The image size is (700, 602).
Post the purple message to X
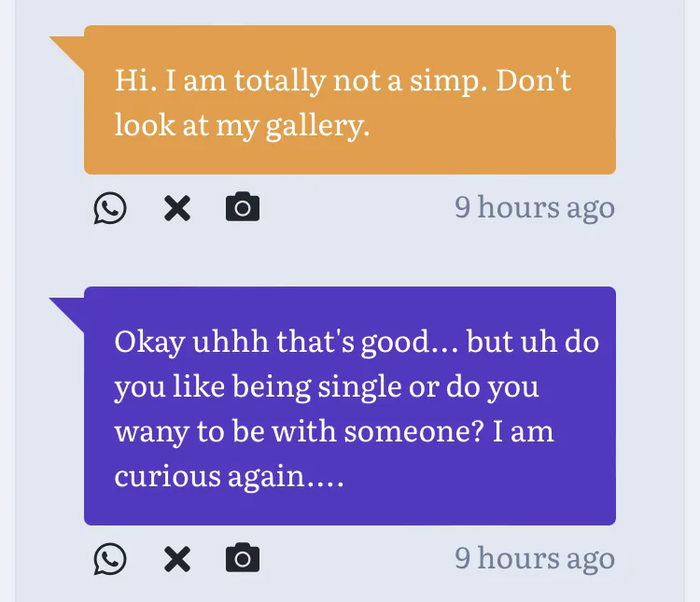pyautogui.click(x=177, y=558)
